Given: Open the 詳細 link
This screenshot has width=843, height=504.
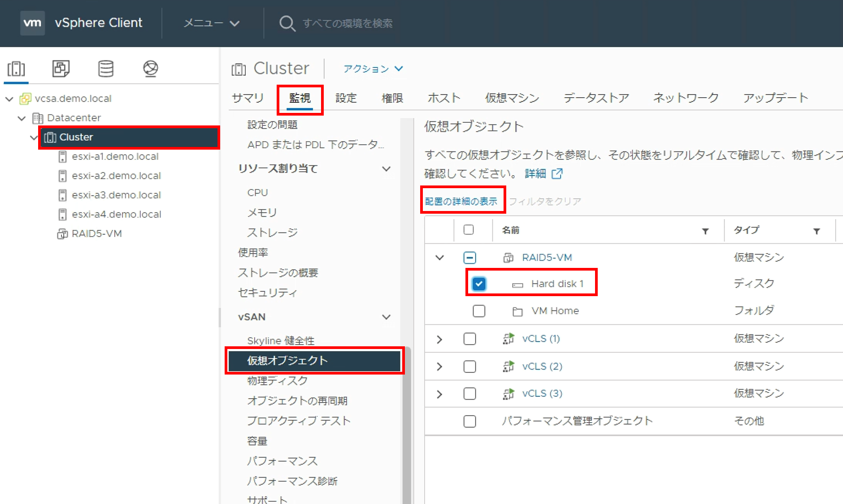Looking at the screenshot, I should [535, 173].
